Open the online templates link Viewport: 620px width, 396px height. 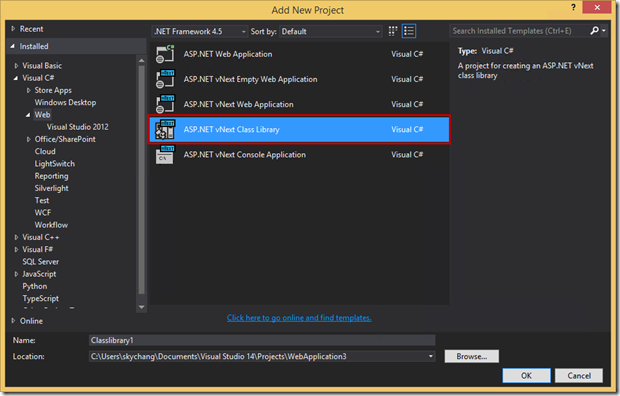pyautogui.click(x=299, y=318)
